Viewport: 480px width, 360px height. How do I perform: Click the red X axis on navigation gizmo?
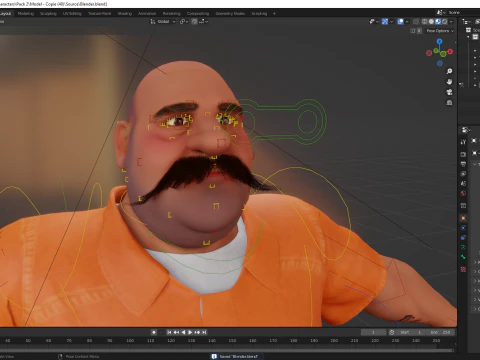[x=450, y=52]
